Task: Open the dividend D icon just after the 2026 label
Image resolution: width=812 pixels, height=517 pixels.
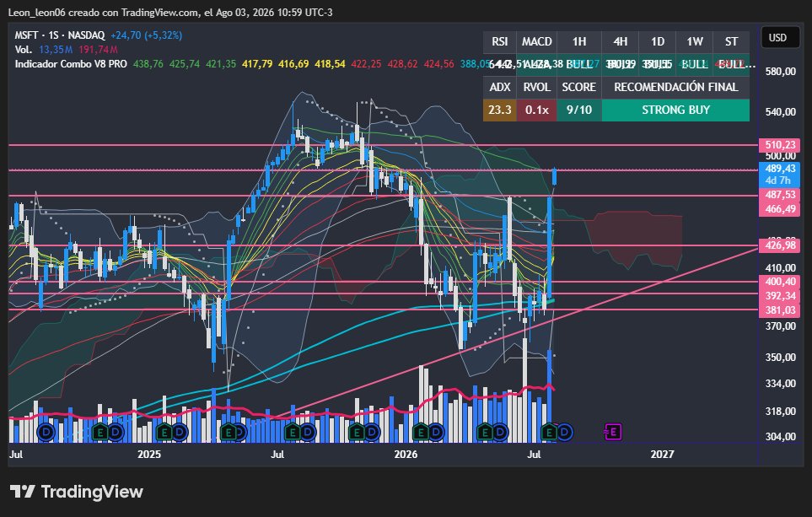Action: tap(436, 432)
